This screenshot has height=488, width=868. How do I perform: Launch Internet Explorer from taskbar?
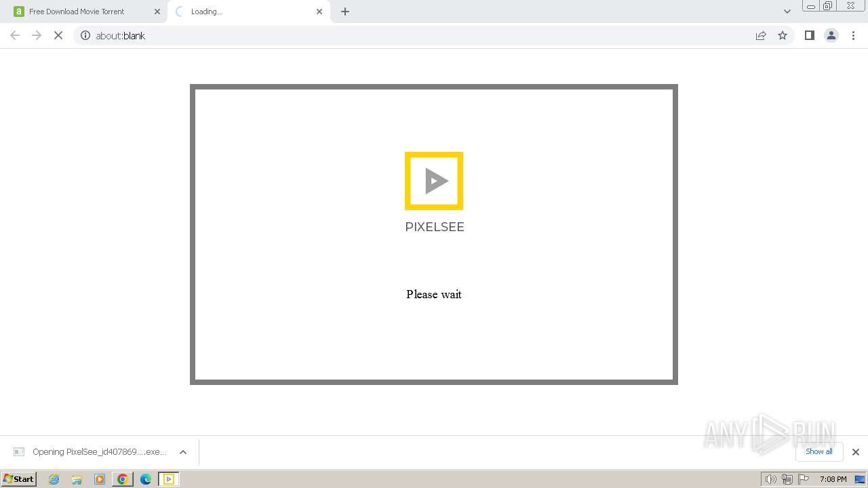(x=54, y=479)
